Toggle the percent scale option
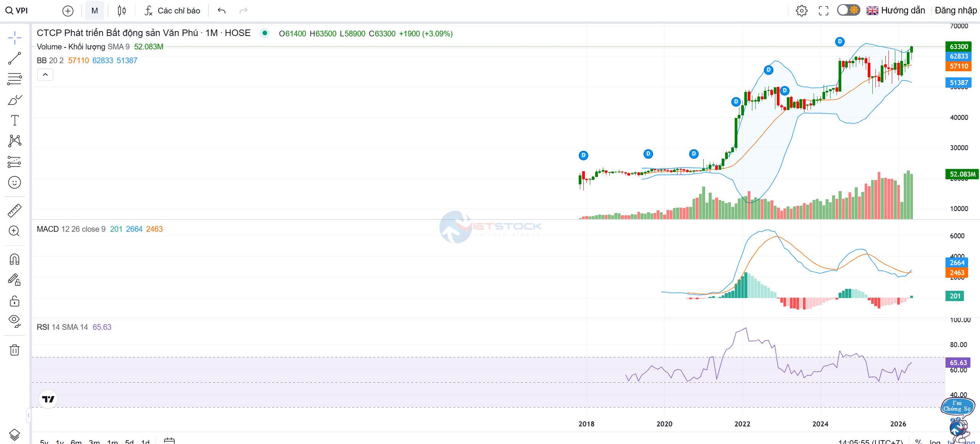 click(x=918, y=442)
